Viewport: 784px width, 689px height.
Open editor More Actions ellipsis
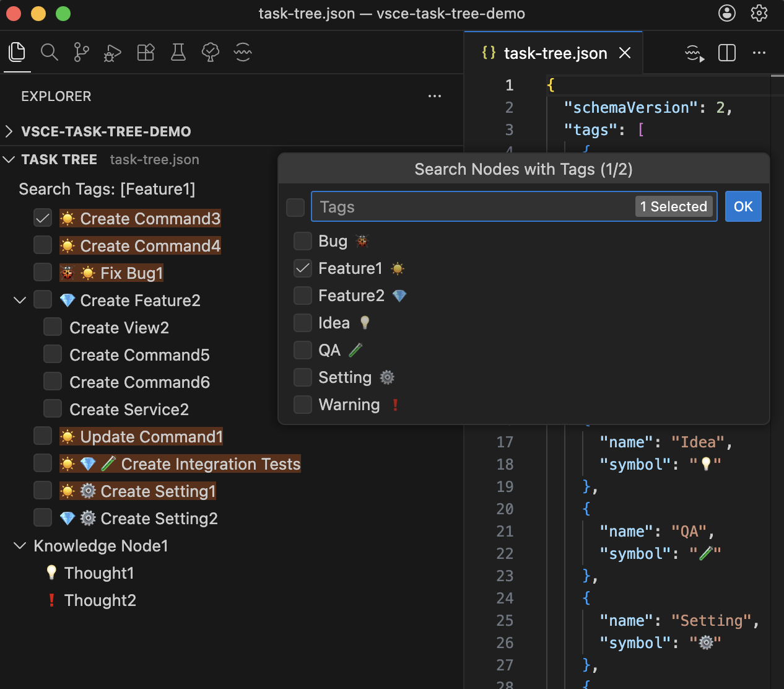pos(759,53)
